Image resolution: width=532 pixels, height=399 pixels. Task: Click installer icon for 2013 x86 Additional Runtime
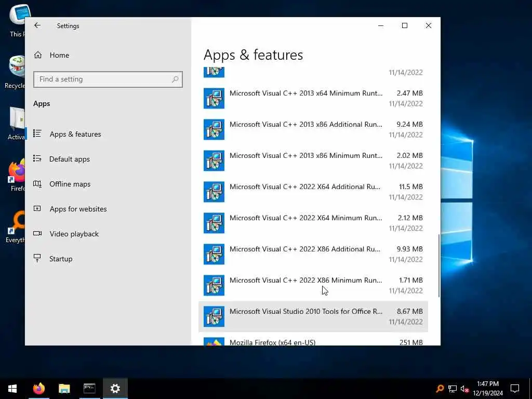point(214,129)
